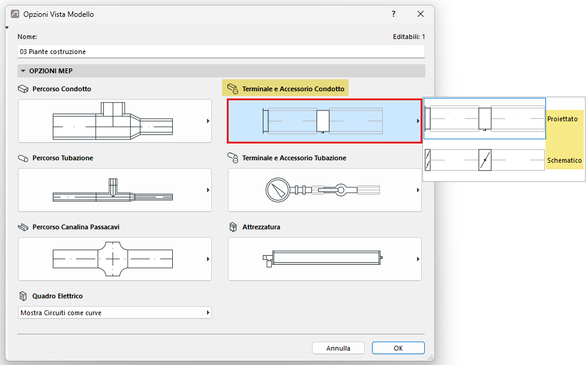Open the help question mark button
The width and height of the screenshot is (588, 365).
click(x=394, y=14)
